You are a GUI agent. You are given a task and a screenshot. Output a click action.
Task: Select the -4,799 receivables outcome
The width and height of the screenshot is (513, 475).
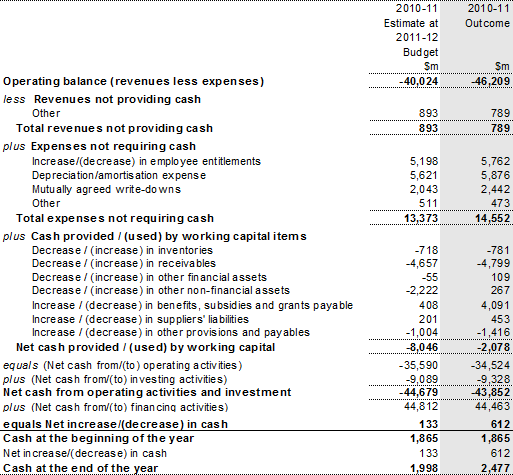pos(493,263)
